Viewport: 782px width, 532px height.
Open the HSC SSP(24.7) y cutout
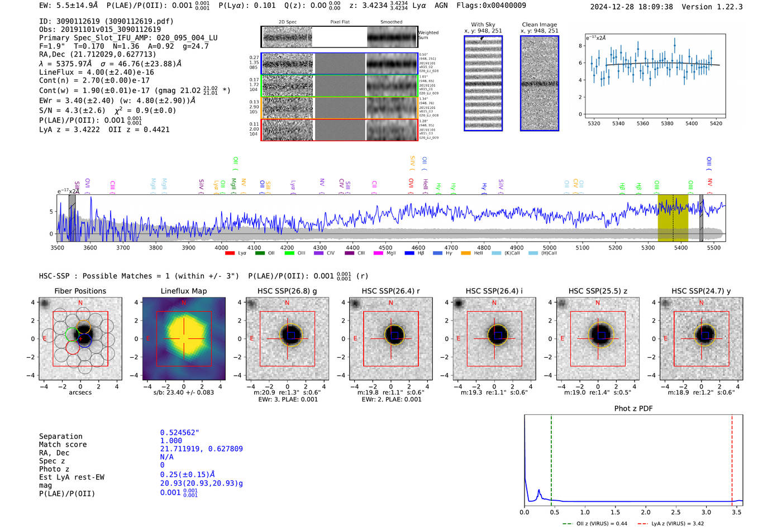[x=702, y=338]
